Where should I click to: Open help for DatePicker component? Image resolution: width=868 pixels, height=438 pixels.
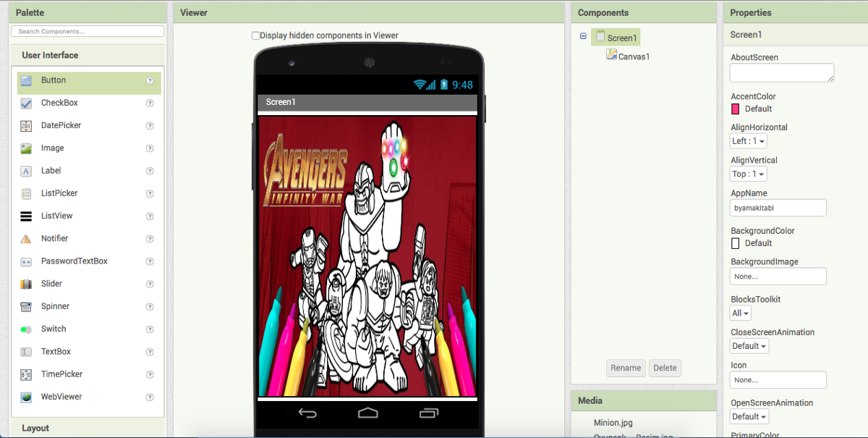pos(150,126)
